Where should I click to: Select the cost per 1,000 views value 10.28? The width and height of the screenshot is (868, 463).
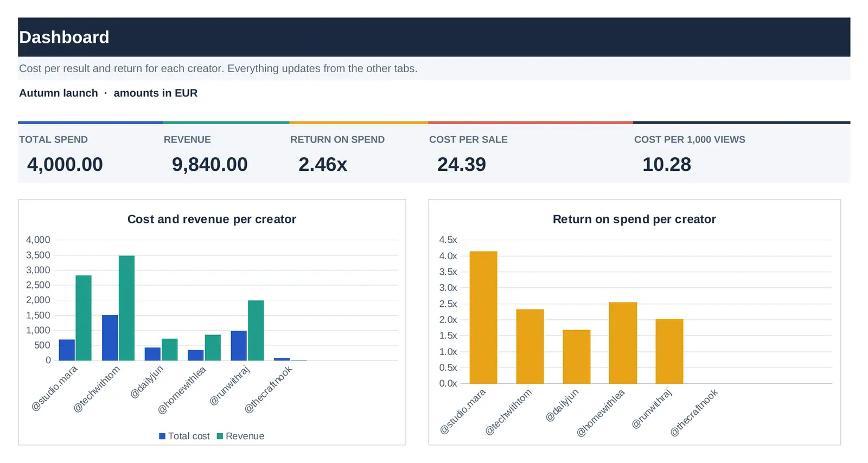coord(667,165)
